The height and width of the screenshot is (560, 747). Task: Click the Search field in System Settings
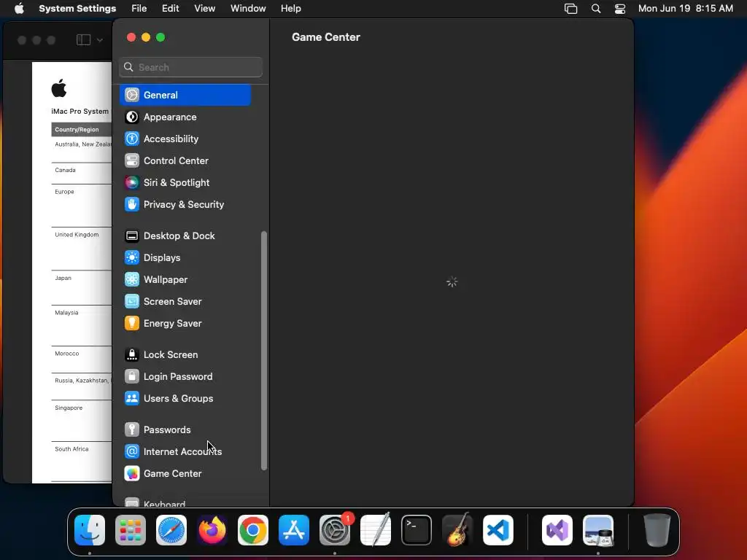pyautogui.click(x=190, y=67)
